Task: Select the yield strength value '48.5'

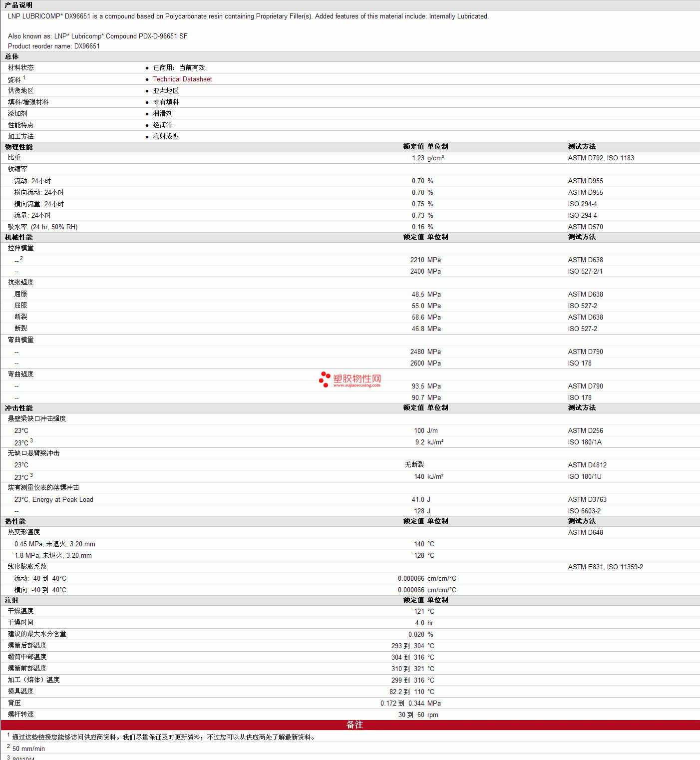Action: point(418,294)
